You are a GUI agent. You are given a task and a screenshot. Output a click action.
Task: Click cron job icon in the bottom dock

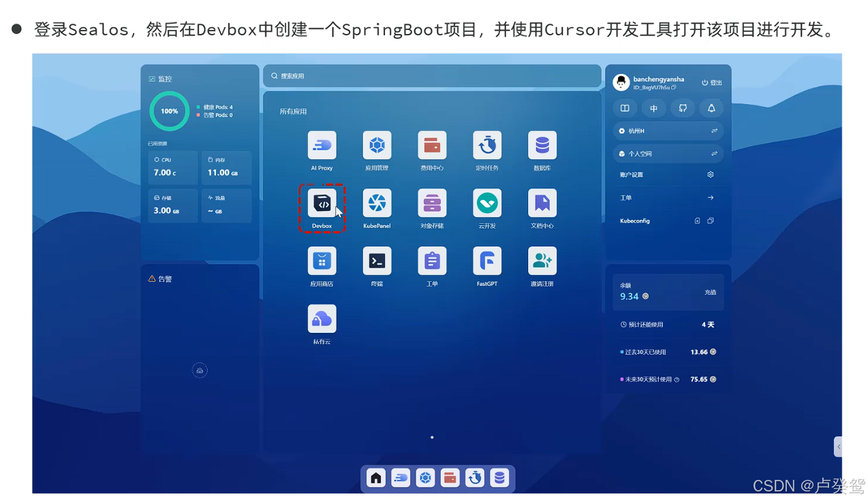475,478
